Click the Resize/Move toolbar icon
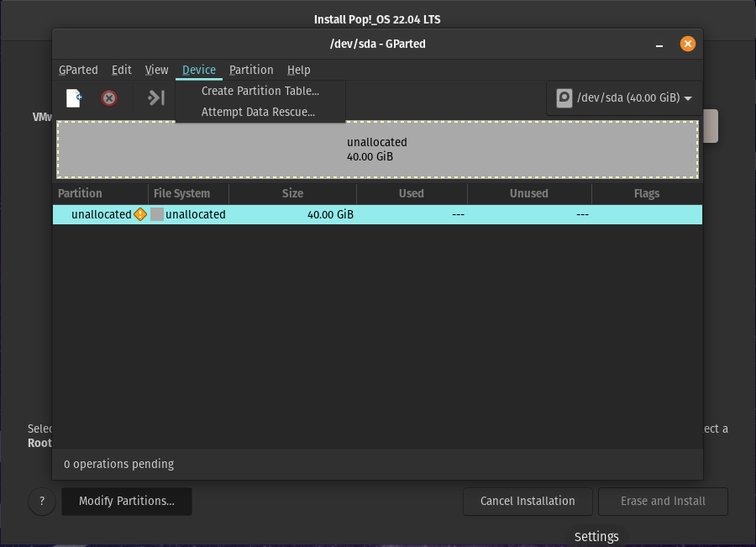The image size is (756, 547). [155, 98]
